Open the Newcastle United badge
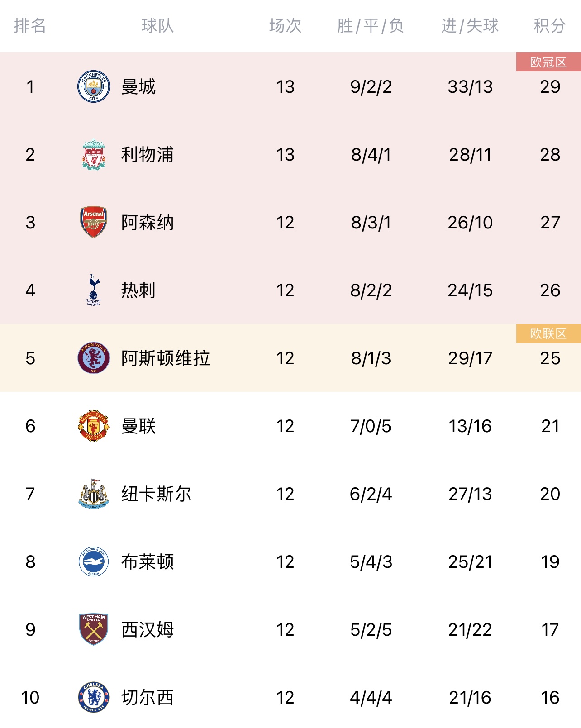The height and width of the screenshot is (728, 581). tap(94, 494)
